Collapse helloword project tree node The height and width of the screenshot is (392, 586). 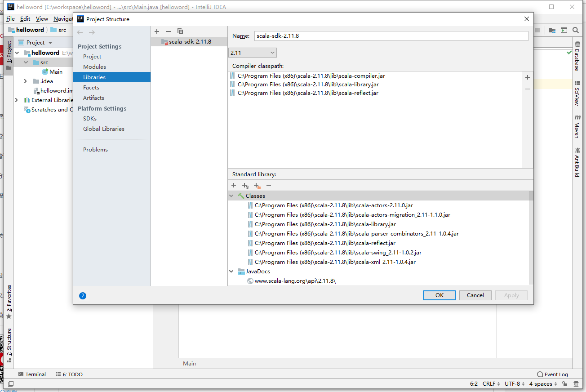[17, 53]
